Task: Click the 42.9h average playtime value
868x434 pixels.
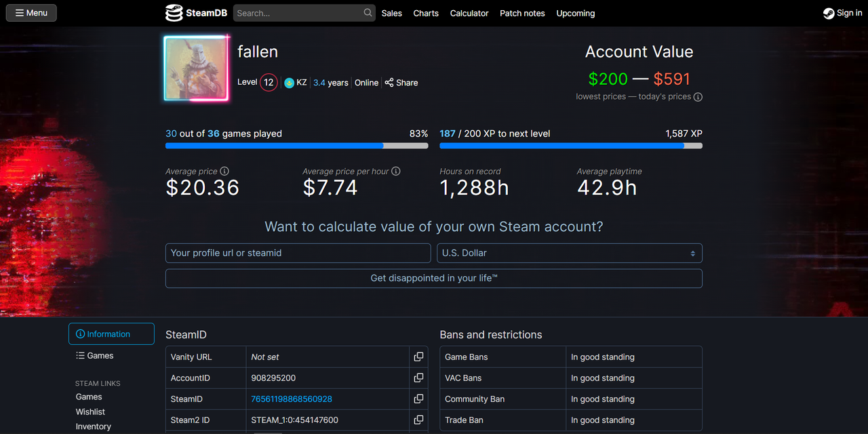Action: (x=607, y=188)
